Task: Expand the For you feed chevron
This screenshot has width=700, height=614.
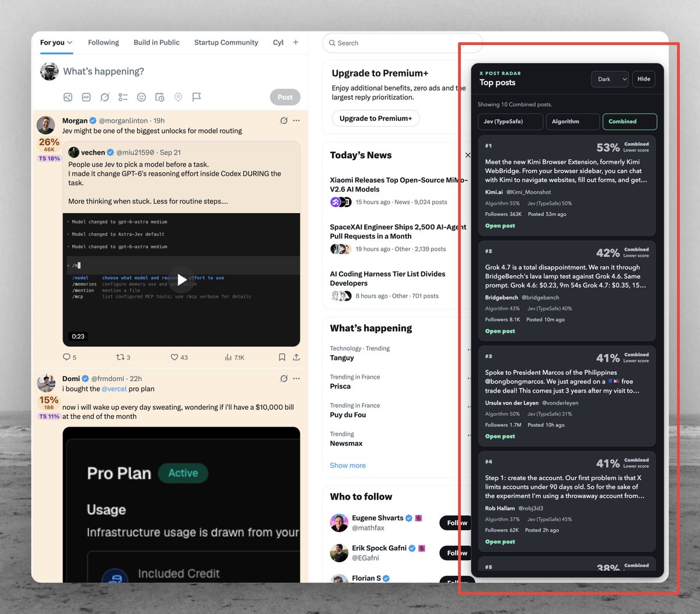Action: coord(70,43)
